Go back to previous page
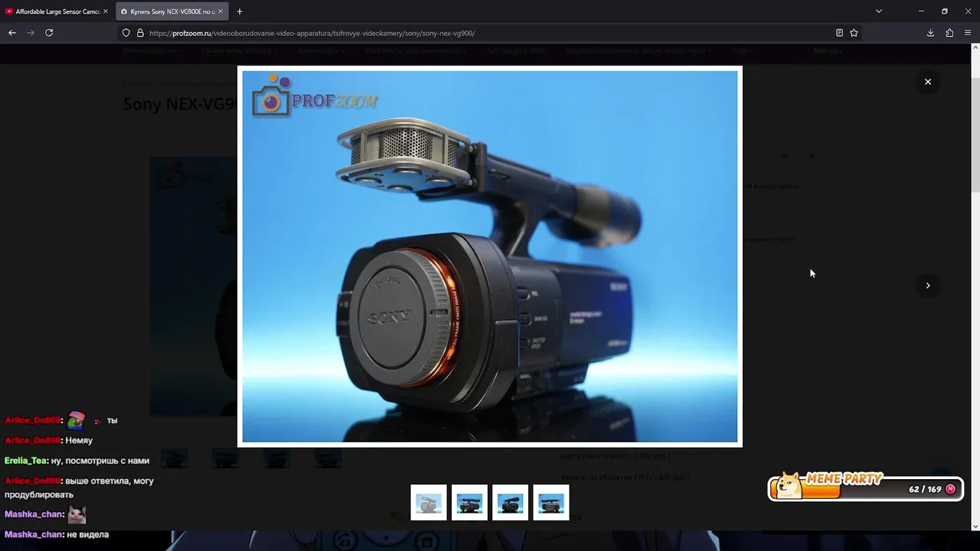The image size is (980, 551). [12, 33]
